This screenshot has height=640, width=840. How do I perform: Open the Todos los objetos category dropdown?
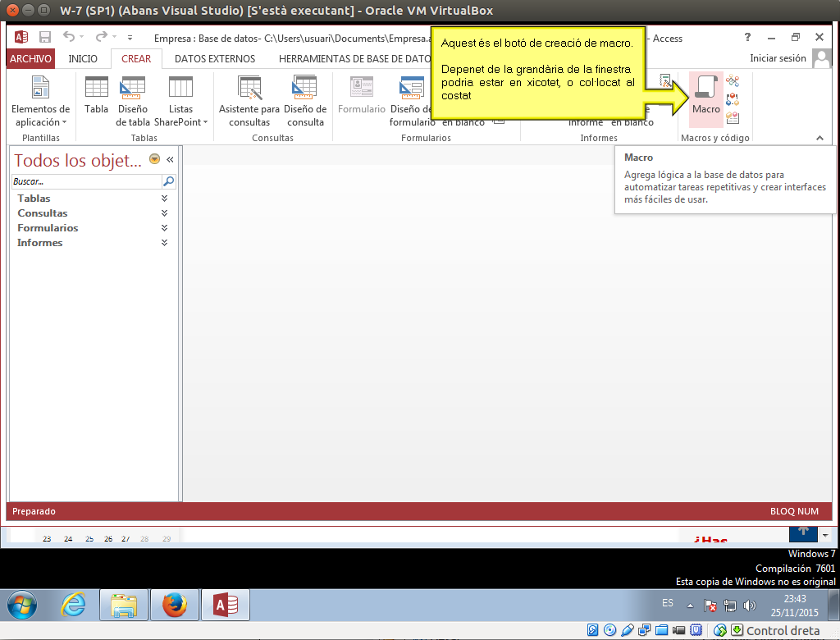click(155, 159)
